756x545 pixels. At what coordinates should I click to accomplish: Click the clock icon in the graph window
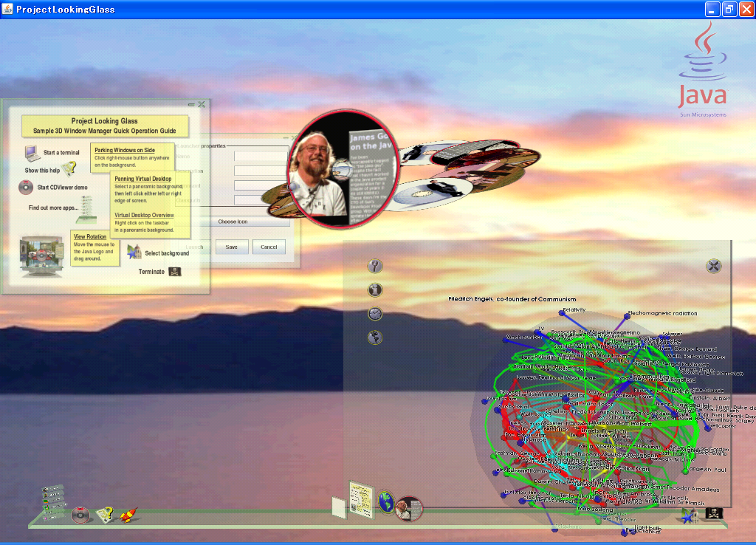point(374,314)
